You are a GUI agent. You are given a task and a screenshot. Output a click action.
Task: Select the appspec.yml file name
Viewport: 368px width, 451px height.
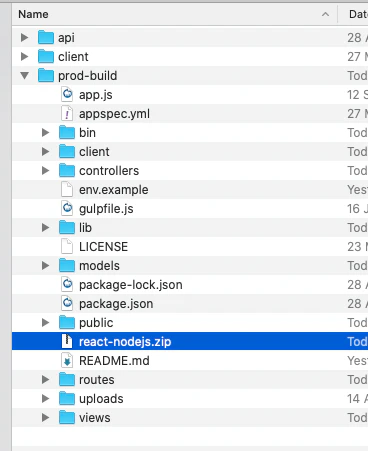114,114
